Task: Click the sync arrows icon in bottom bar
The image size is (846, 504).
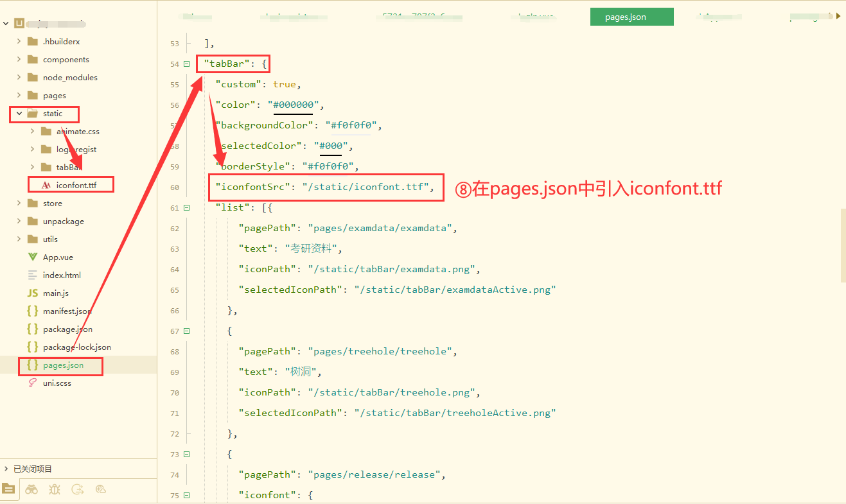Action: [78, 489]
